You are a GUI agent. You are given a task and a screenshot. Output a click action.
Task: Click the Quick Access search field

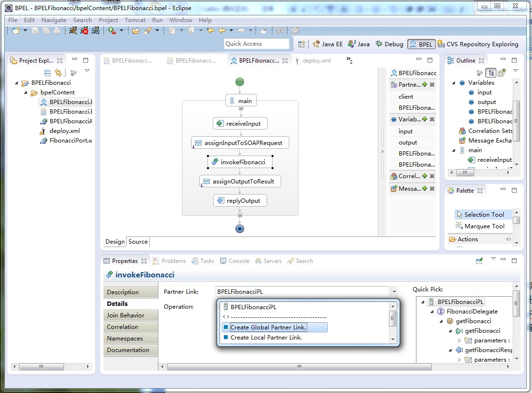[257, 44]
